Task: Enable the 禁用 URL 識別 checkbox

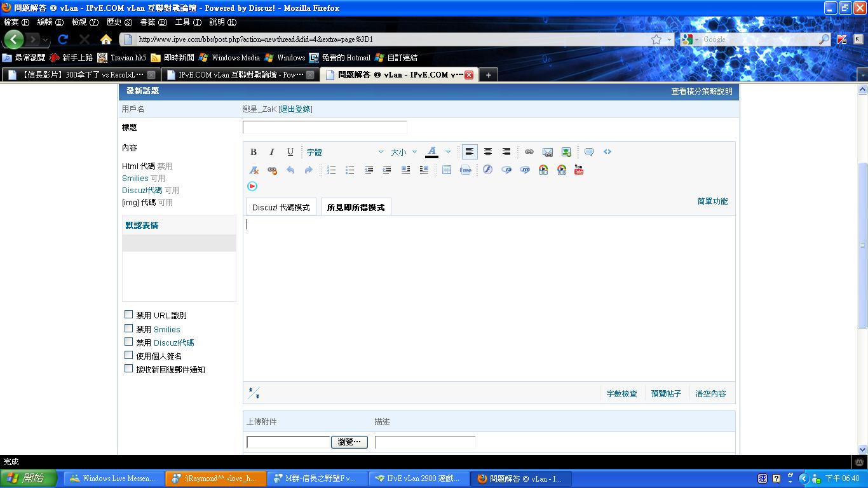Action: 129,315
